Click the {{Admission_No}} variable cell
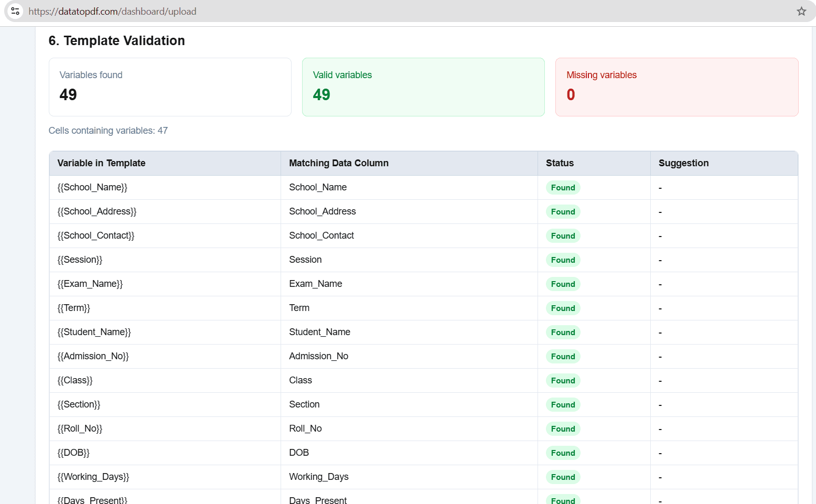The height and width of the screenshot is (504, 816). click(165, 356)
